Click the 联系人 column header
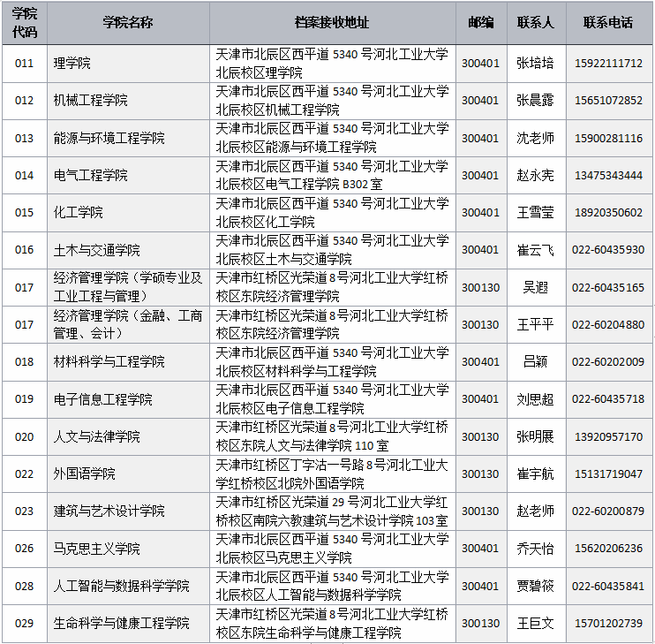The width and height of the screenshot is (655, 644). click(536, 23)
